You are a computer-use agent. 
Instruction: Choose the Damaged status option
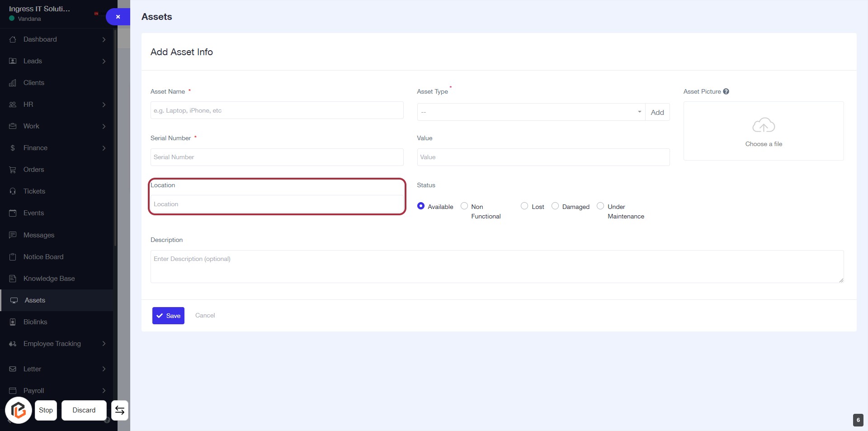click(555, 206)
